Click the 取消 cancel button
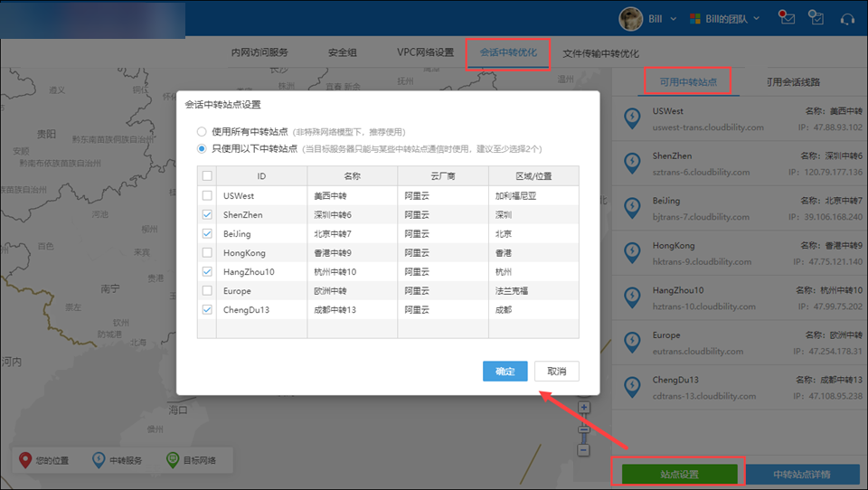 coord(556,372)
